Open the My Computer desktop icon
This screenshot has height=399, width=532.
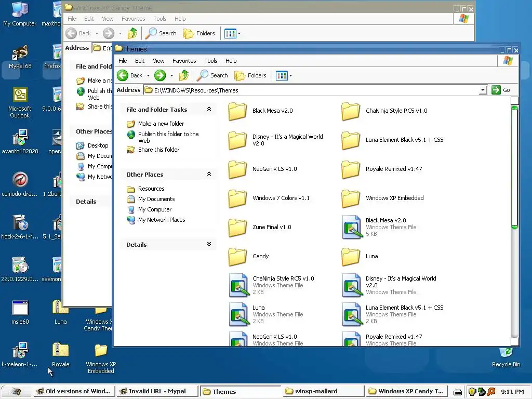(x=20, y=14)
